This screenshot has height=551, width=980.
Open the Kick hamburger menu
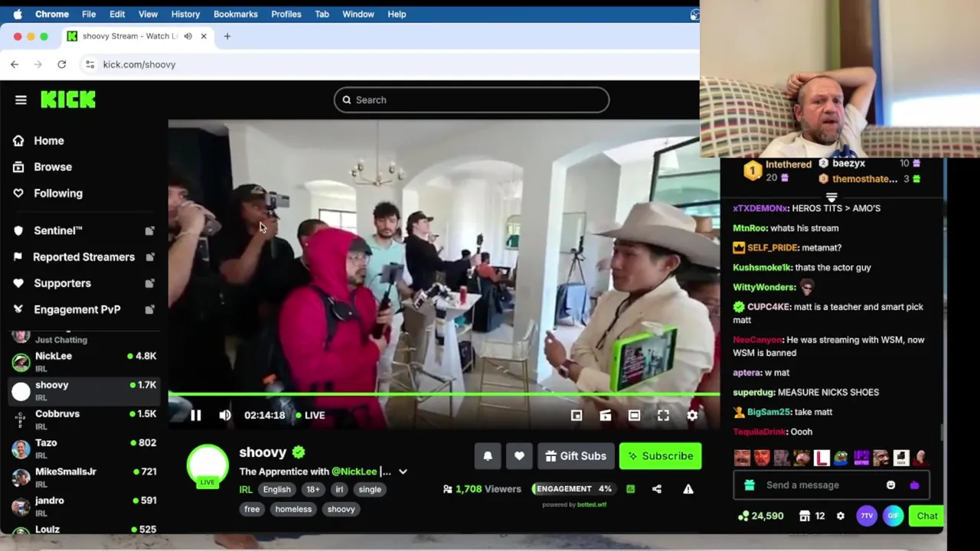click(x=21, y=99)
